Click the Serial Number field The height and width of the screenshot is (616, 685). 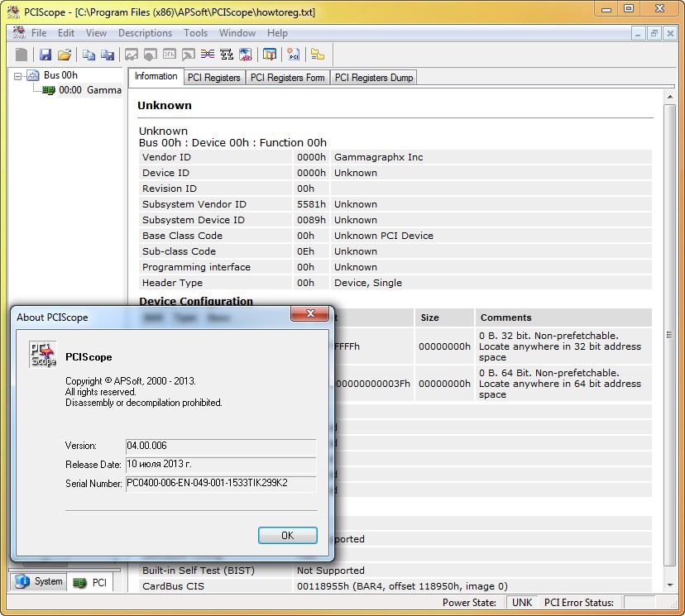coord(221,483)
